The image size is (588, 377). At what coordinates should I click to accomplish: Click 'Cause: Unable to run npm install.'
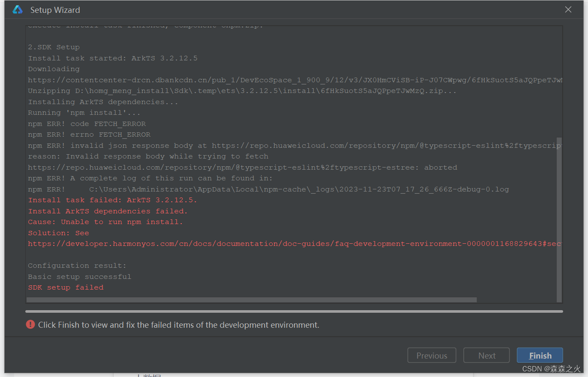(106, 222)
